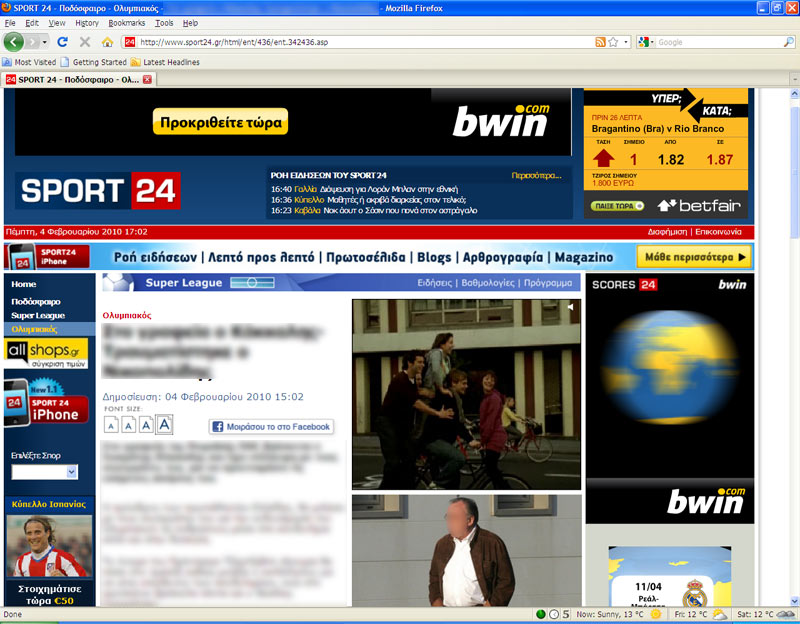The width and height of the screenshot is (800, 624).
Task: Set the smallest article font size
Action: click(x=112, y=425)
